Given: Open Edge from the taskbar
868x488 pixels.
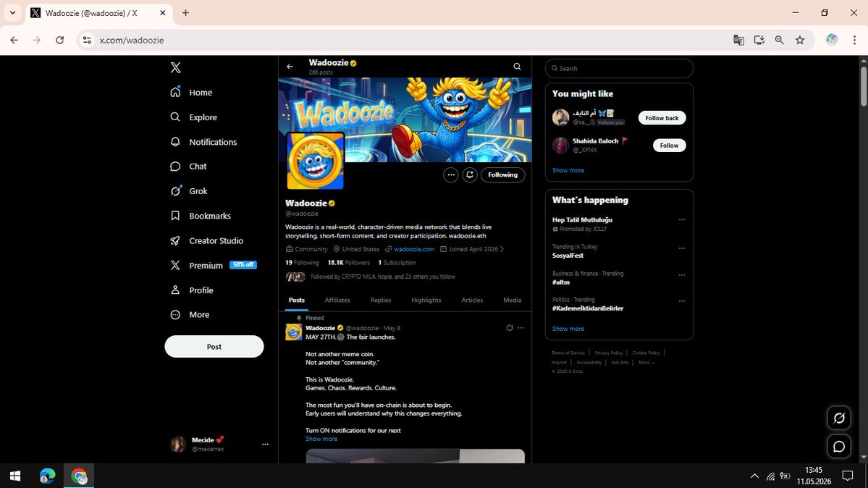Looking at the screenshot, I should point(48,476).
